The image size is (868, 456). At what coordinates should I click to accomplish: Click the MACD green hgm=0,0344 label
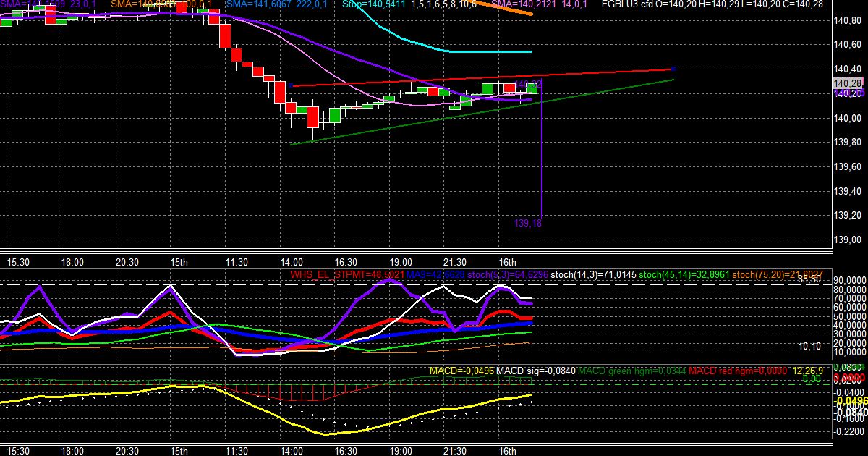(631, 371)
